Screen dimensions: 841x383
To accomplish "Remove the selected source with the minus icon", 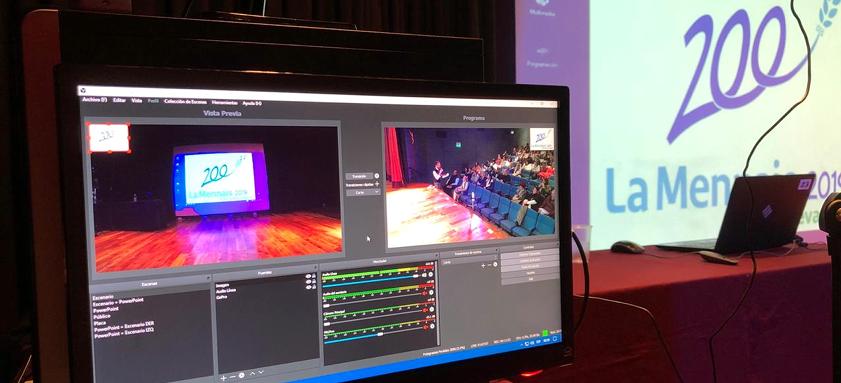I will 232,377.
